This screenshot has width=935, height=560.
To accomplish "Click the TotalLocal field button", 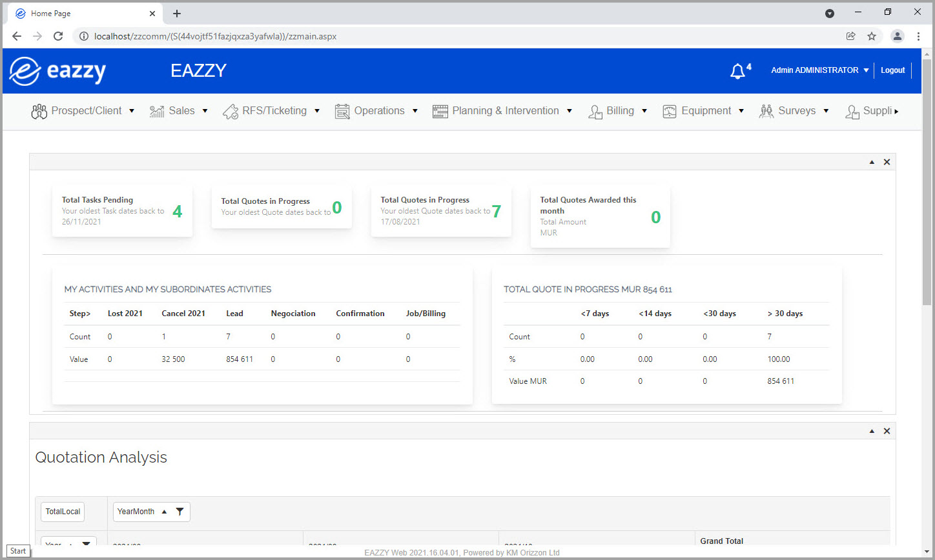I will [x=63, y=512].
